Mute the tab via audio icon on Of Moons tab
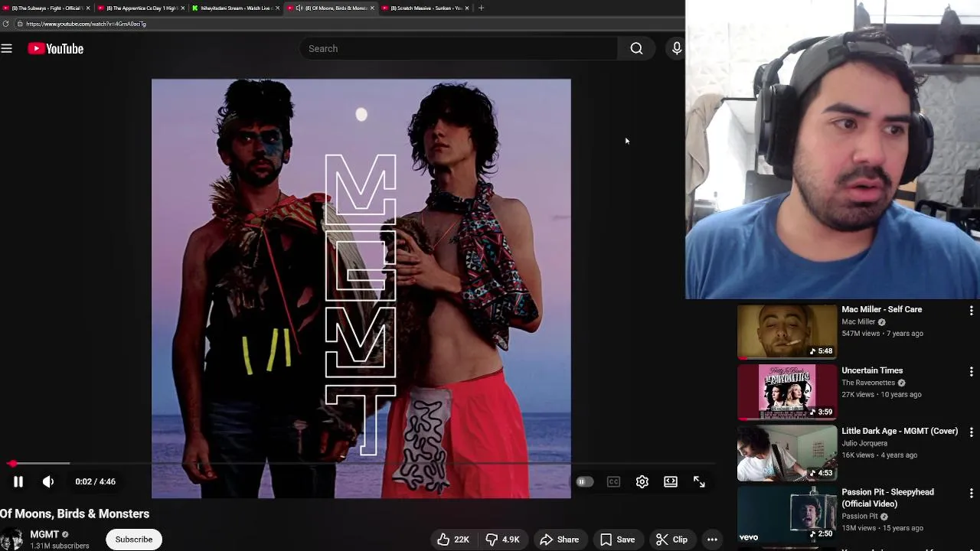The width and height of the screenshot is (980, 551). 299,8
